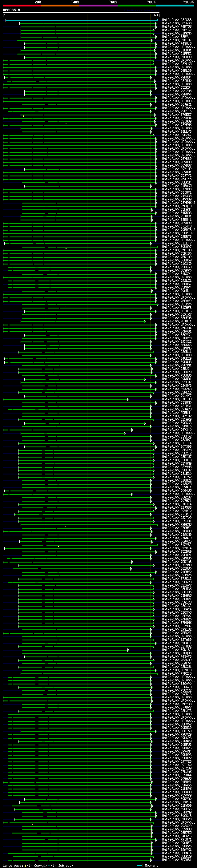Click the UniRef100_Q6VB89 hit label
Image resolution: width=197 pixels, height=868 pixels.
coord(177,159)
